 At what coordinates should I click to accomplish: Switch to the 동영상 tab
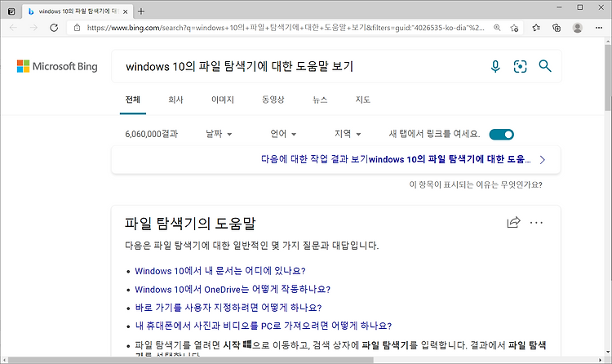(x=273, y=100)
